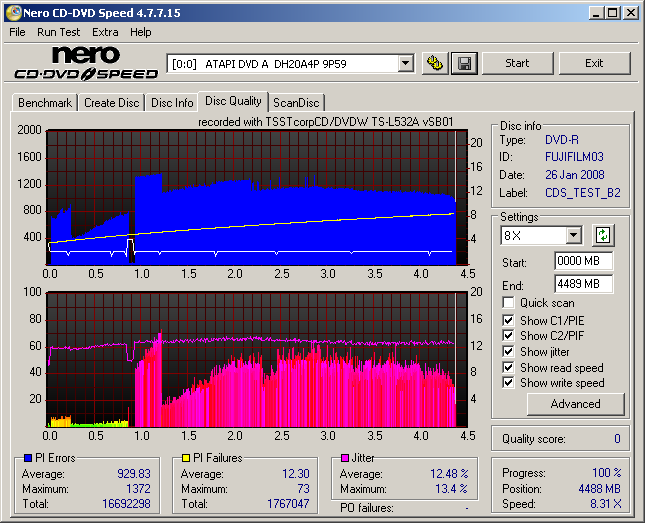Viewport: 645px width, 523px height.
Task: Open the 8X speed dropdown
Action: pyautogui.click(x=573, y=236)
